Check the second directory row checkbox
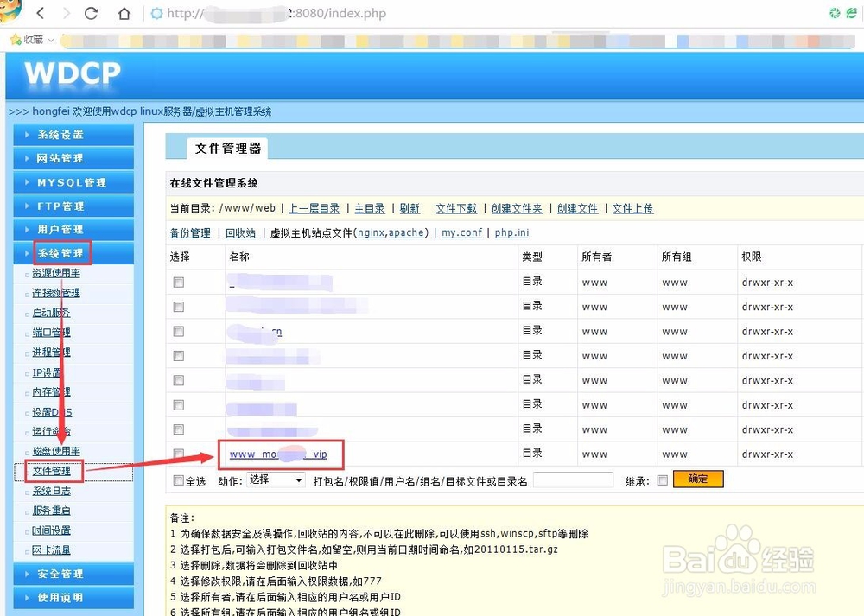 179,307
